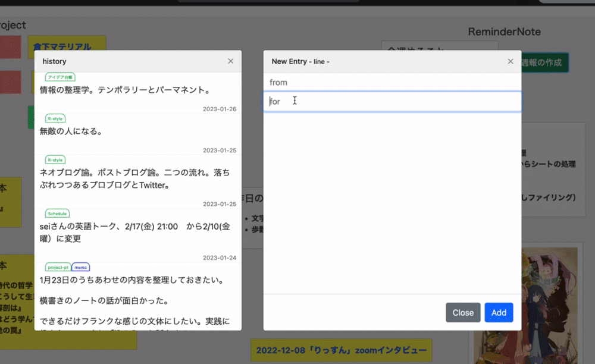The height and width of the screenshot is (364, 595).
Task: Close the history panel with X
Action: coord(230,61)
